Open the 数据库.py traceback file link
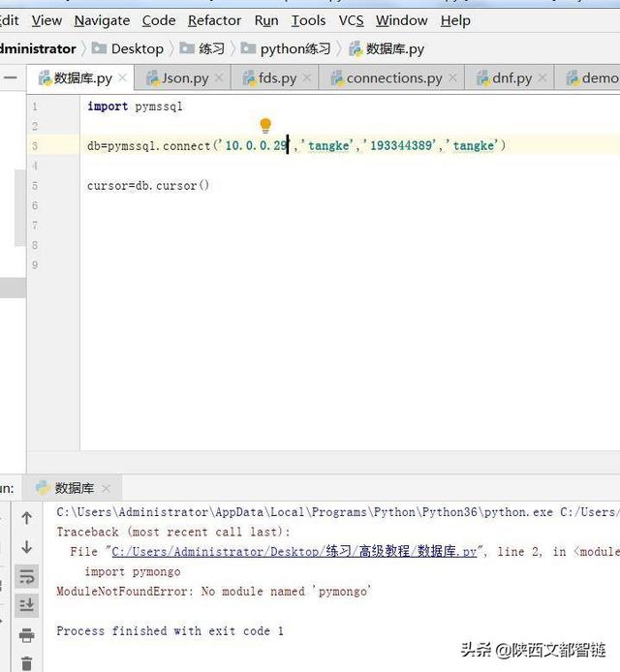Viewport: 620px width, 672px height. point(294,552)
